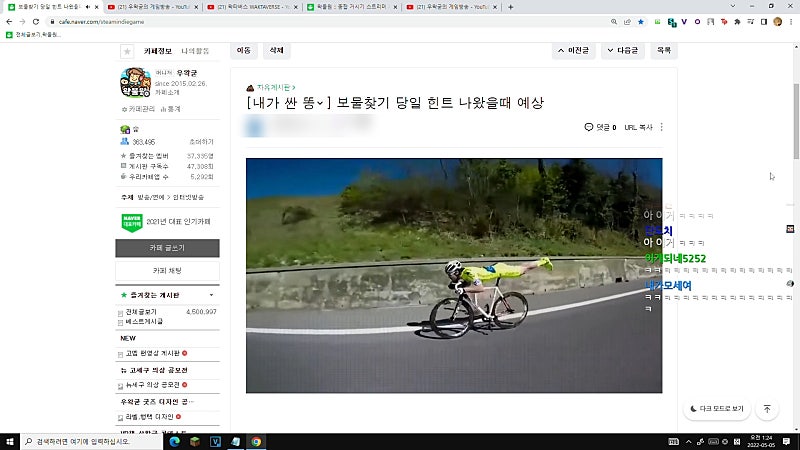Screen dimensions: 800x450
Task: Click the Windows taskbar search field
Action: click(x=92, y=441)
